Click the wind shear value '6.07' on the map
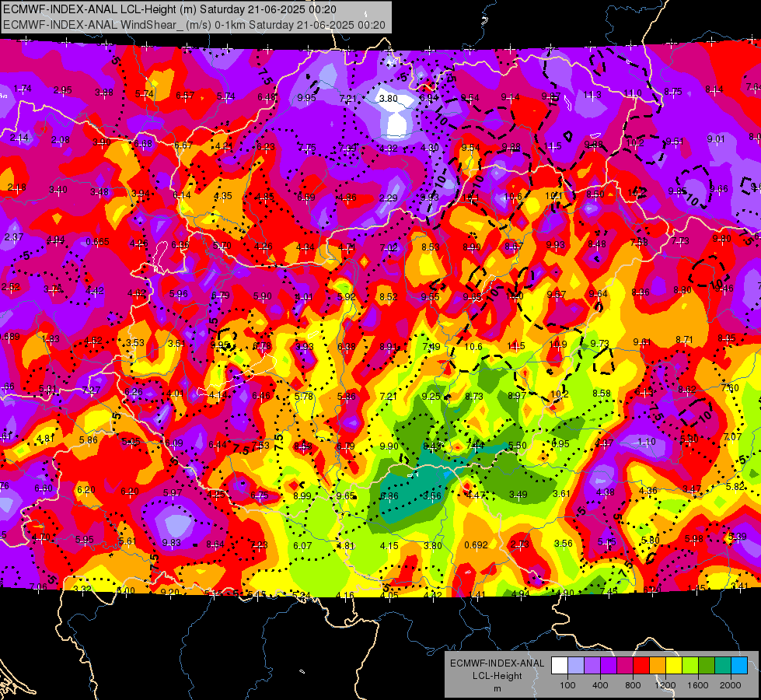The width and height of the screenshot is (761, 700). point(302,545)
